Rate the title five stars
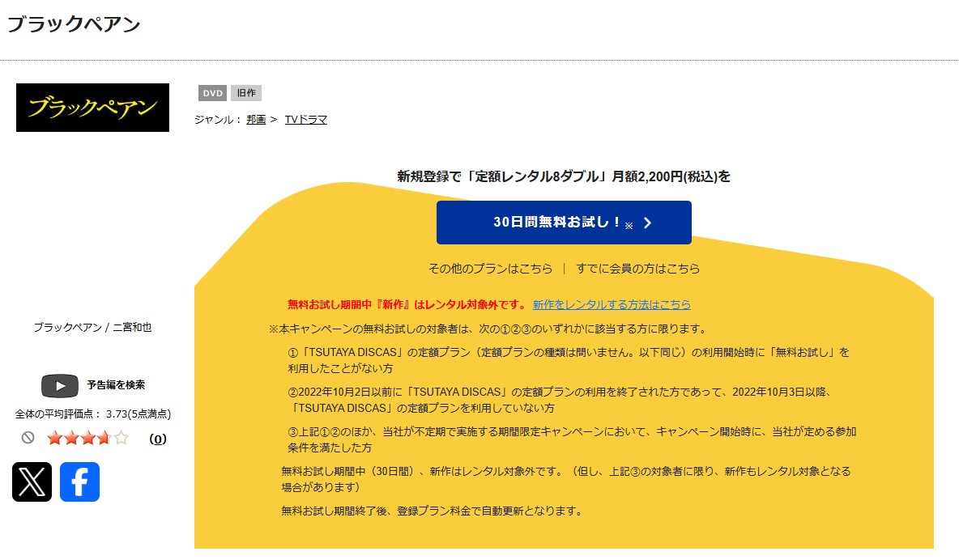Image resolution: width=959 pixels, height=560 pixels. point(121,438)
